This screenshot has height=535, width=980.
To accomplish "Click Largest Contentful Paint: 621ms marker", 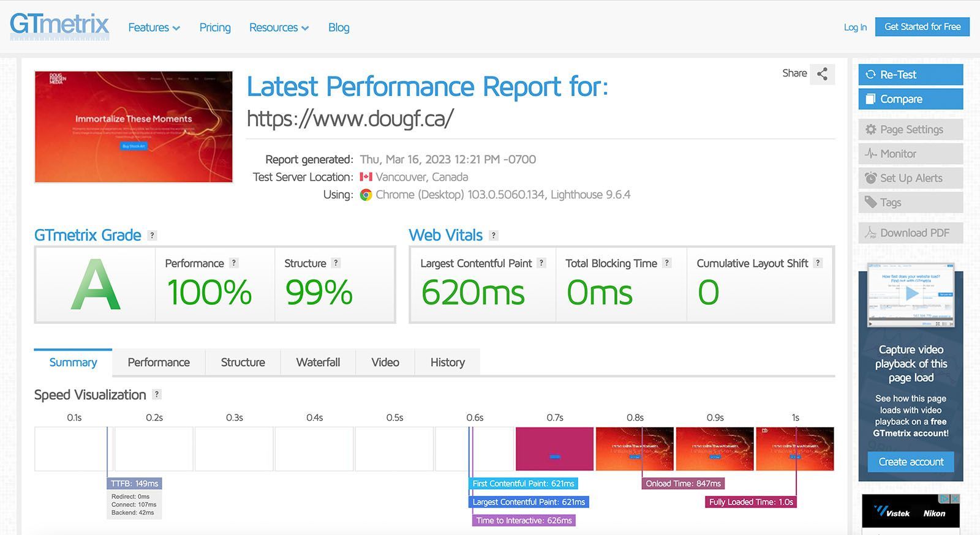I will [529, 502].
